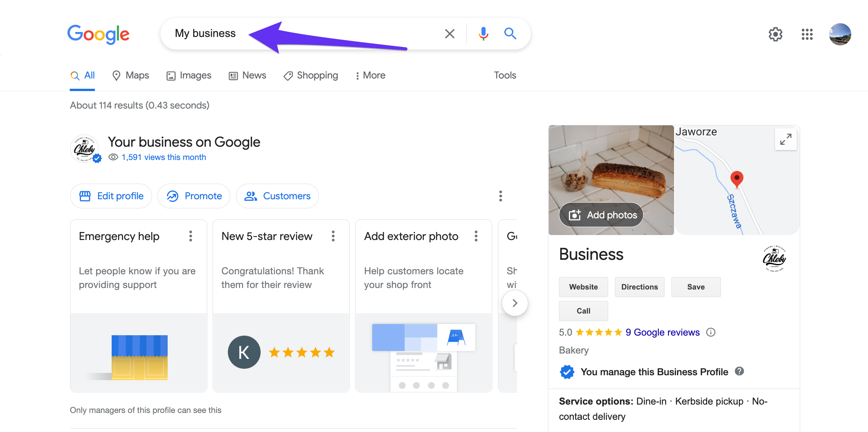The height and width of the screenshot is (432, 868).
Task: Open the Google apps grid icon
Action: point(807,34)
